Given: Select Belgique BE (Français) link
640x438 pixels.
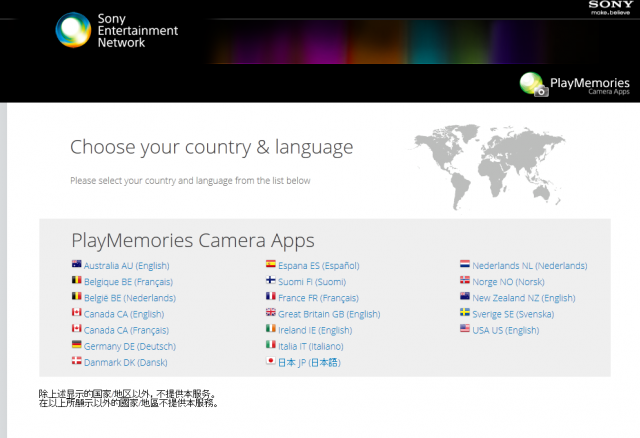Looking at the screenshot, I should pyautogui.click(x=128, y=282).
